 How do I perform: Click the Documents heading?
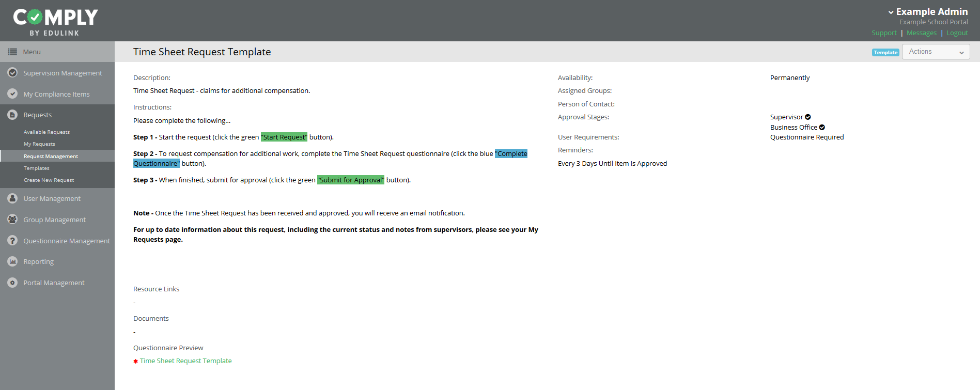coord(151,319)
